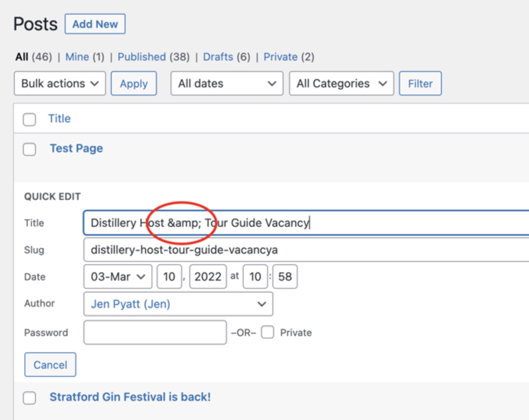
Task: Open the Author dropdown Jen Pyatt
Action: 178,304
